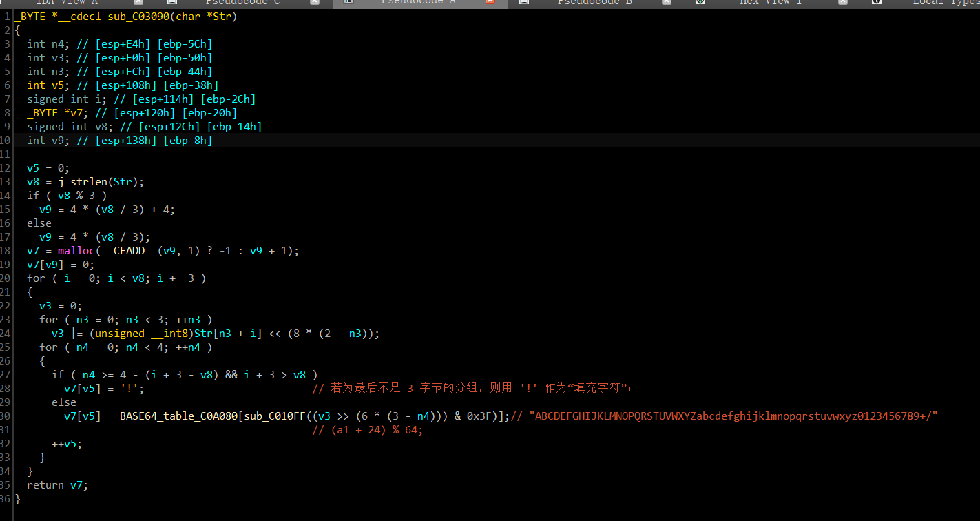Click the __CFADD__ macro
This screenshot has width=980, height=521.
click(129, 251)
